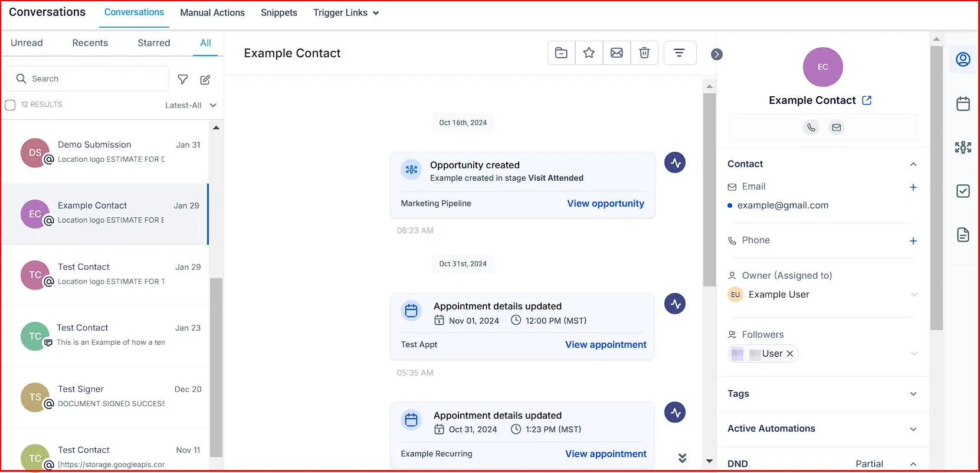Compose new message with pencil icon
Viewport: 980px width, 473px height.
pyautogui.click(x=205, y=80)
